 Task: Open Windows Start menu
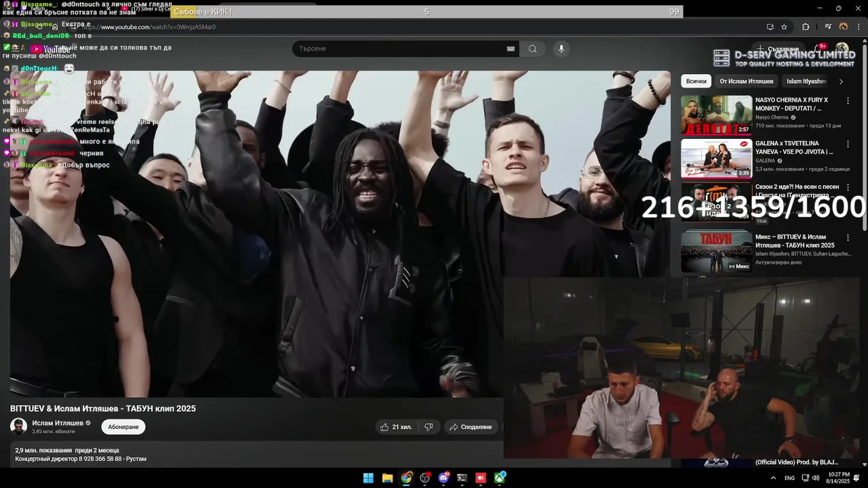tap(368, 478)
